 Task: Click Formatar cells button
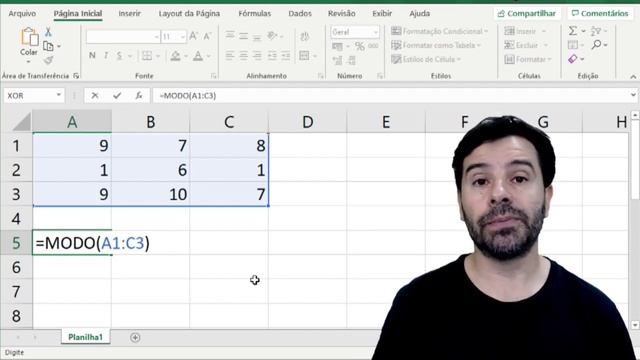click(528, 60)
